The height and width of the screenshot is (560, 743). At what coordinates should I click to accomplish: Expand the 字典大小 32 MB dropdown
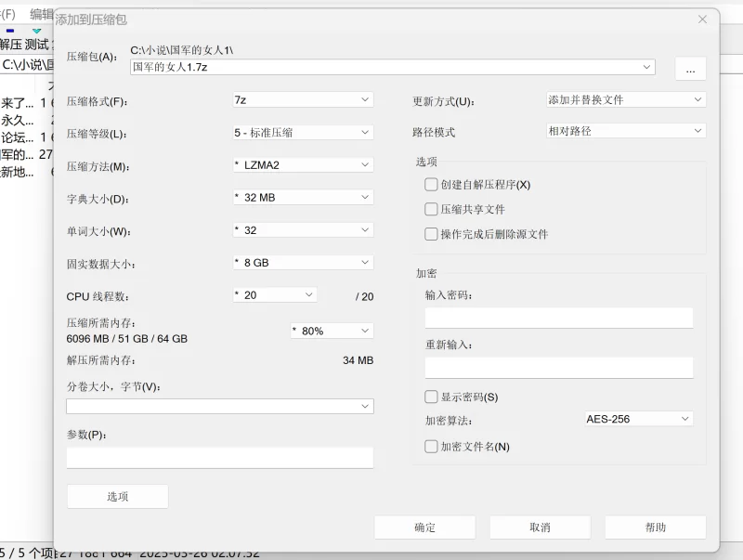303,198
